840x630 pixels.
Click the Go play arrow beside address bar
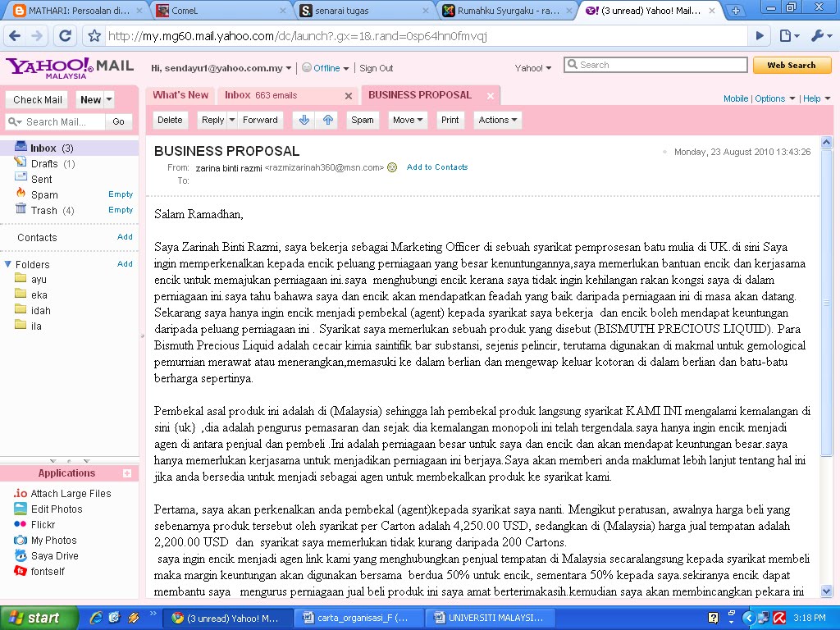[760, 36]
